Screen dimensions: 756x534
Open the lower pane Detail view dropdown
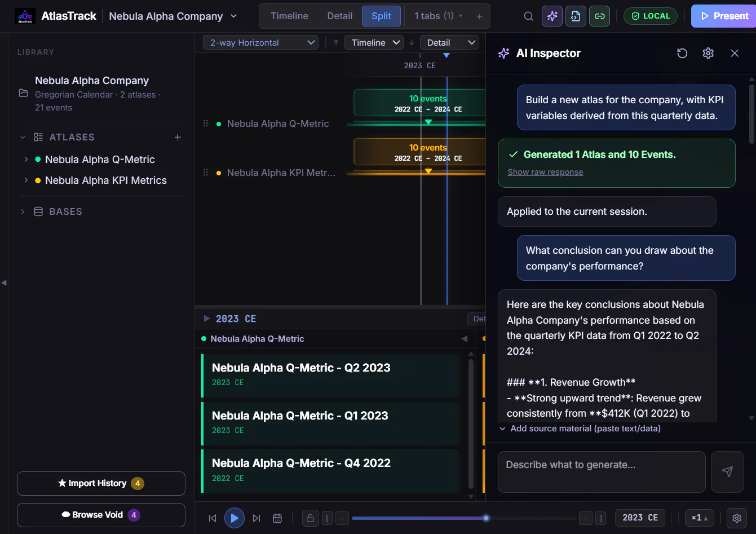point(449,43)
